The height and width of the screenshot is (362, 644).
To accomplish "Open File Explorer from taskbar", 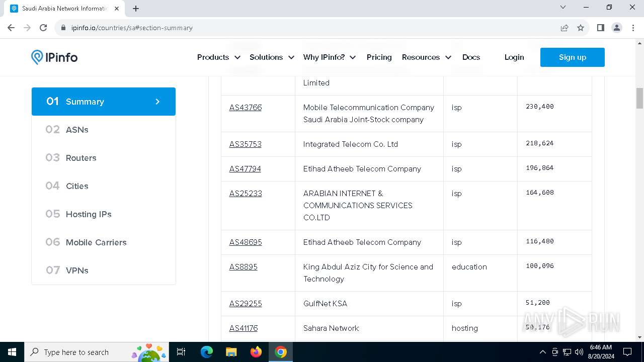I will click(231, 352).
